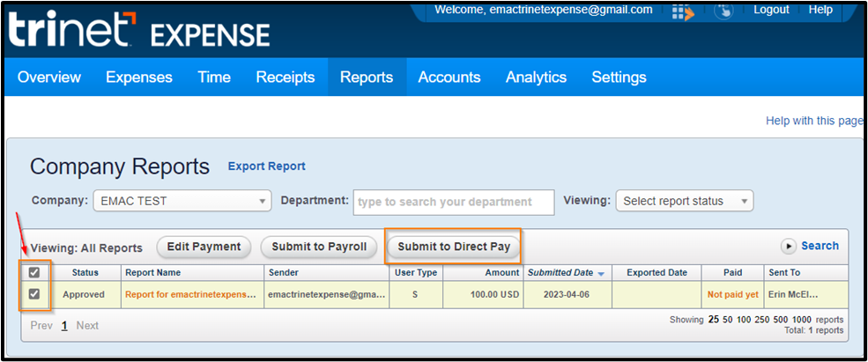Click the Logout link

point(771,10)
